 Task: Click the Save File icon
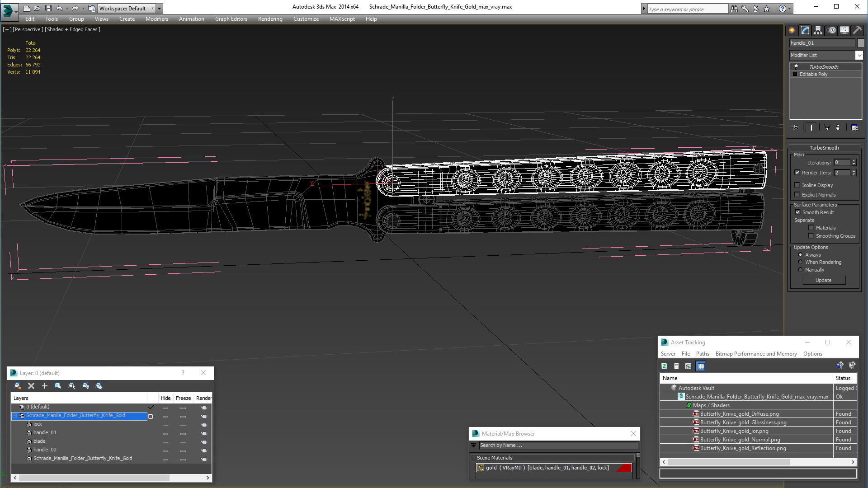point(48,8)
